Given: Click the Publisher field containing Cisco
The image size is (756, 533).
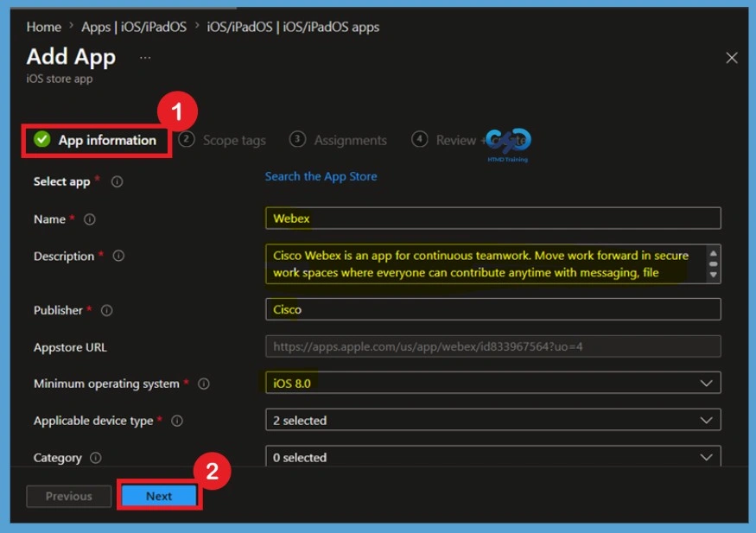Looking at the screenshot, I should pos(492,309).
